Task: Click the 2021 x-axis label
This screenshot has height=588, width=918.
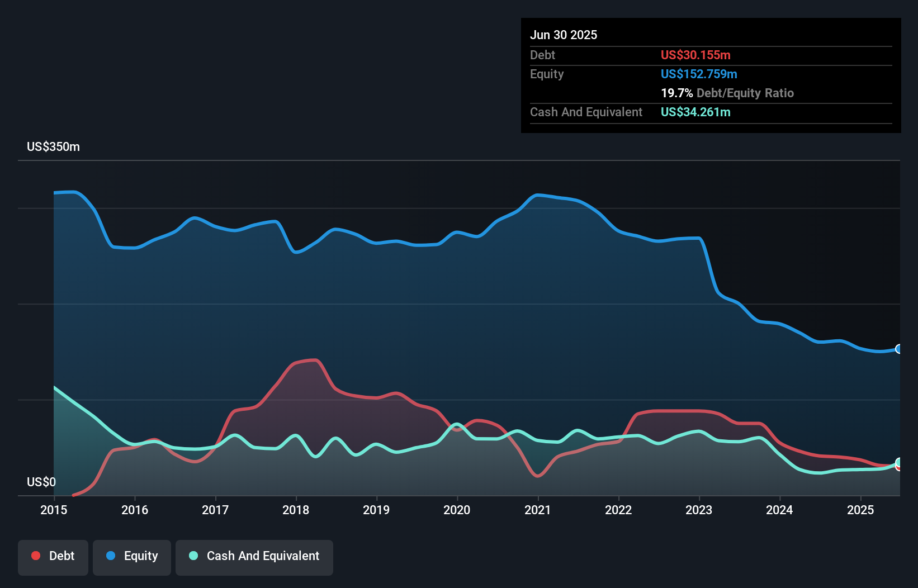Action: pos(538,510)
